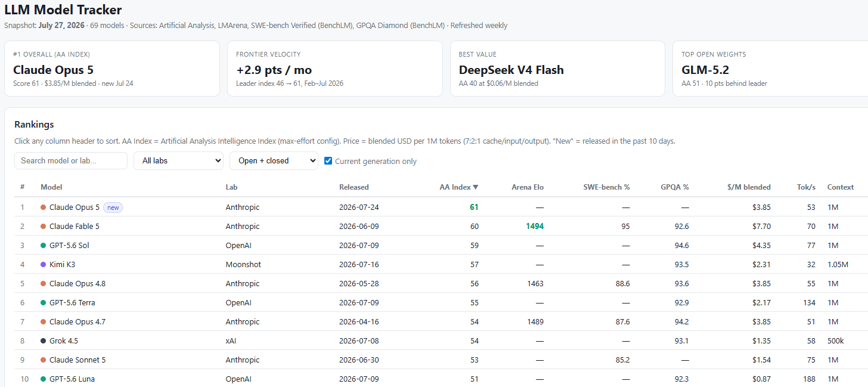Click the GPT-5.6 Luna model name

click(72, 379)
